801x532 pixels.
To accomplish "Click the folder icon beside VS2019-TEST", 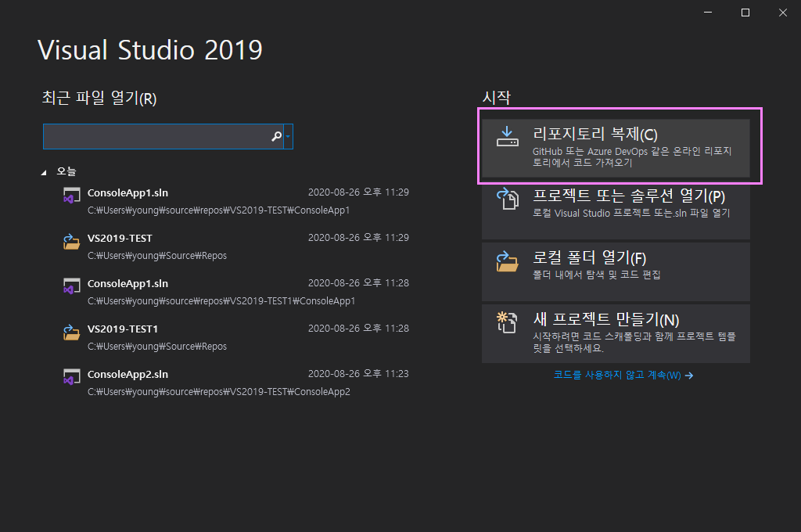I will 71,241.
